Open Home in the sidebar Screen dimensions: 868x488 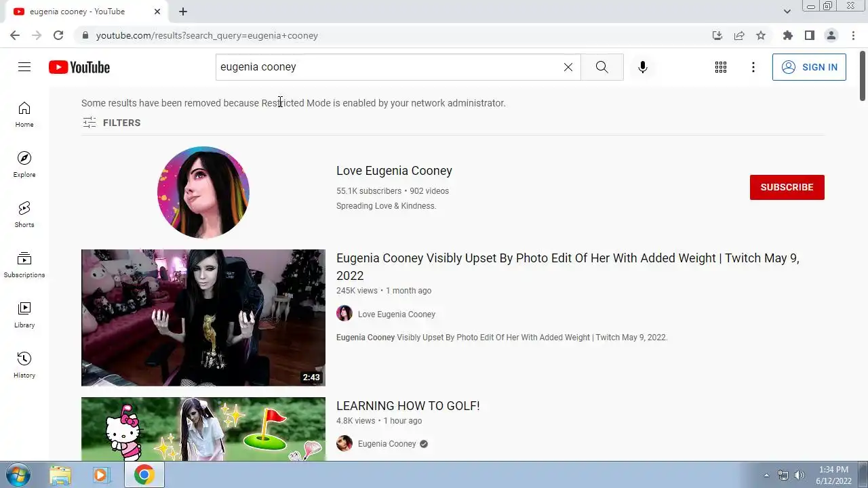pos(24,115)
